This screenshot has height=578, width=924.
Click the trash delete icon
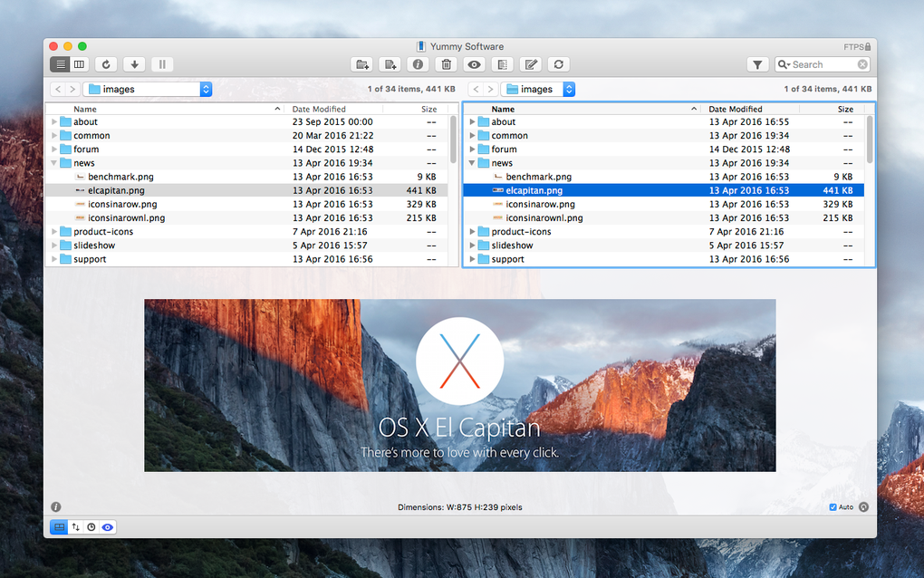[x=446, y=64]
